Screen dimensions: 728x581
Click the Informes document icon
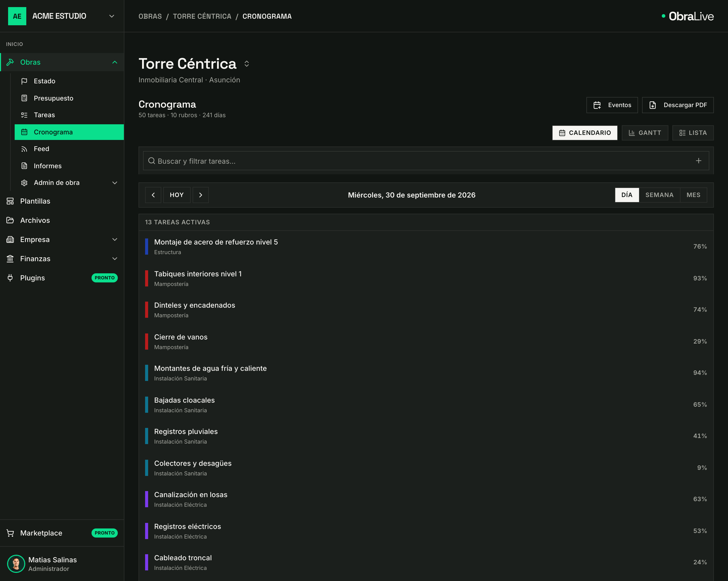tap(24, 166)
